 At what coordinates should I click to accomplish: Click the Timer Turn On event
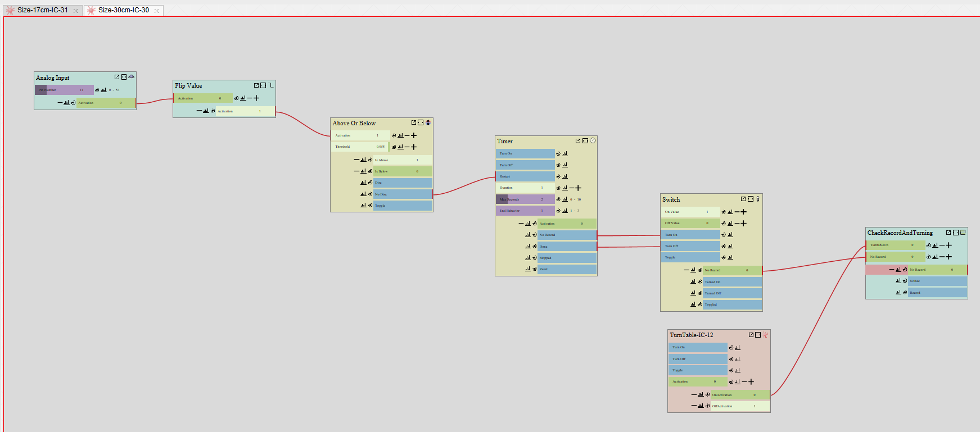pyautogui.click(x=525, y=153)
